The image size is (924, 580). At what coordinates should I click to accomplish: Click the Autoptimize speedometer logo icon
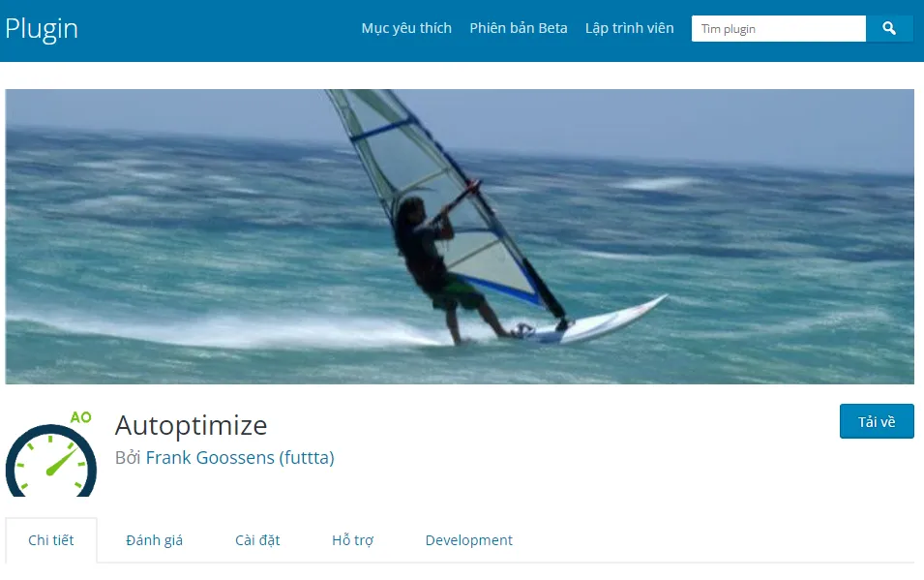[x=51, y=454]
